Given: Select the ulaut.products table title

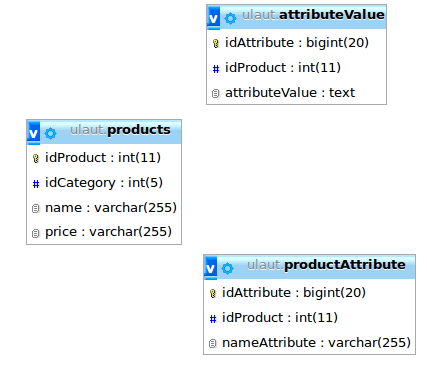Looking at the screenshot, I should (x=120, y=130).
